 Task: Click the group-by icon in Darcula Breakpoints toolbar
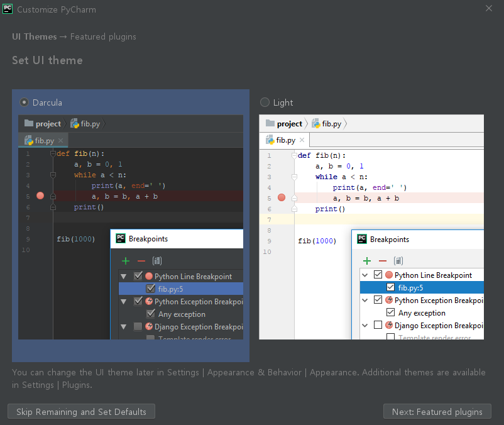157,261
